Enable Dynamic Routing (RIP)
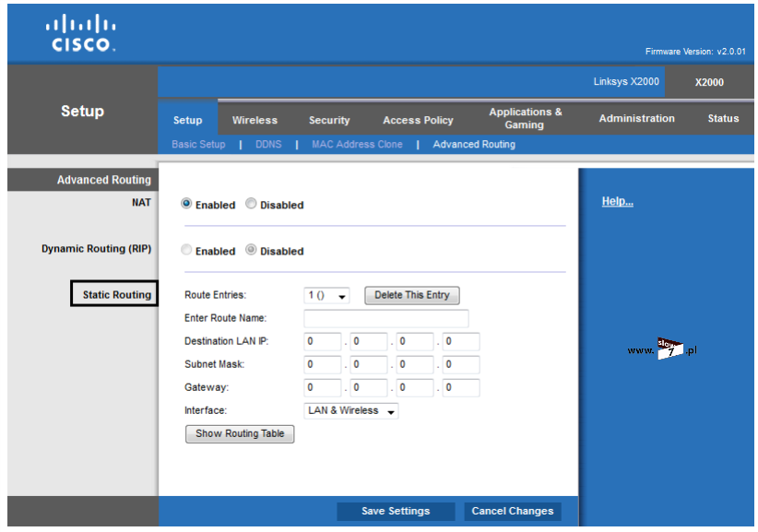 coord(186,251)
